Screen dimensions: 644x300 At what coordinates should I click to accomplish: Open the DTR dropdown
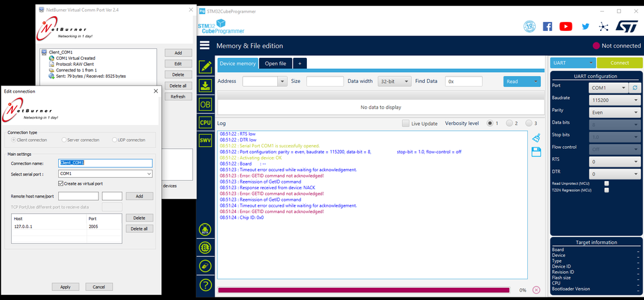coord(614,174)
